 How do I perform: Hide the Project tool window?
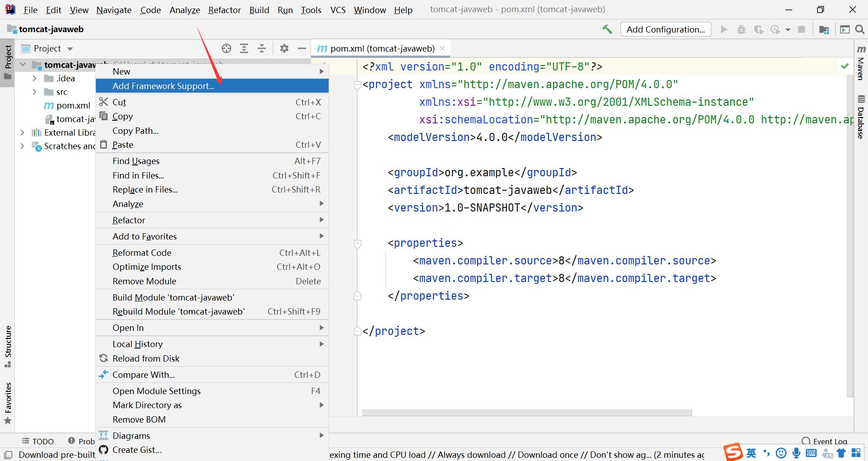point(302,48)
